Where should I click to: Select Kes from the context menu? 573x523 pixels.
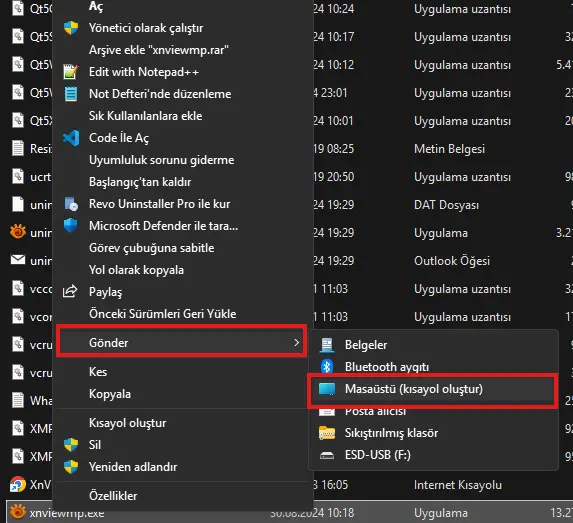click(98, 372)
